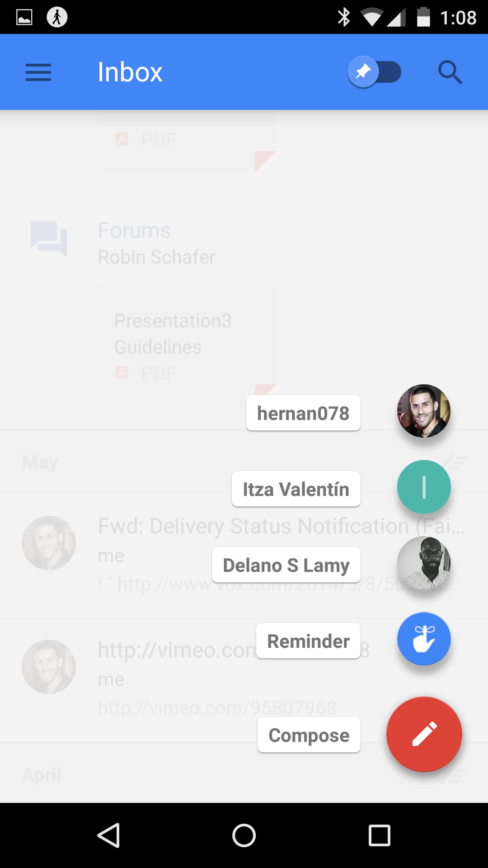Select the teal Itza Valentín avatar

(x=424, y=487)
